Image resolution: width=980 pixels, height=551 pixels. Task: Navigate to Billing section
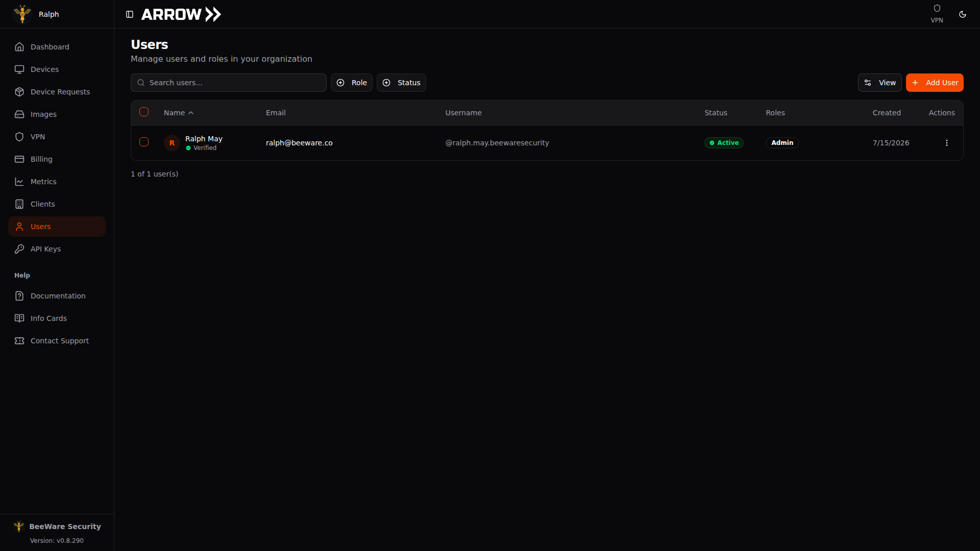(x=57, y=159)
